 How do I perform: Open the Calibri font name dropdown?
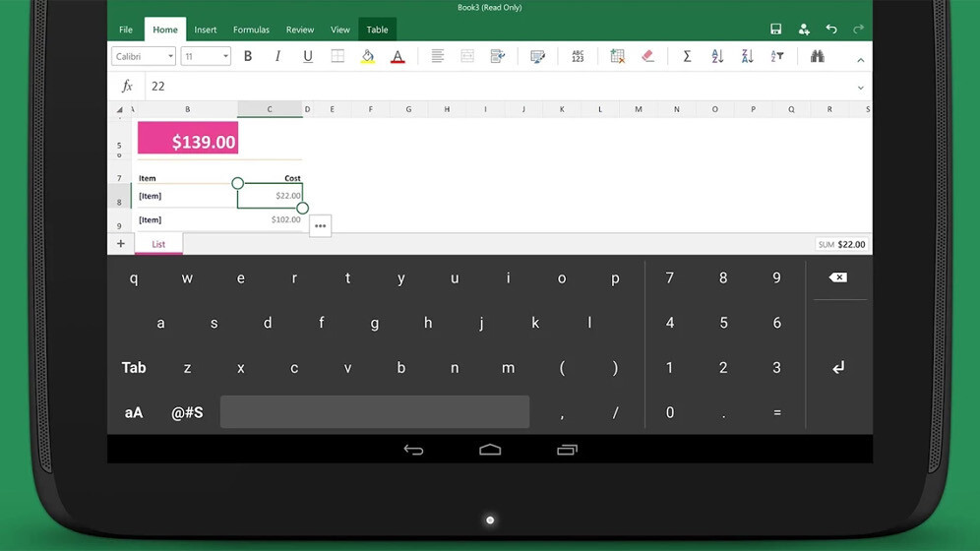[144, 57]
